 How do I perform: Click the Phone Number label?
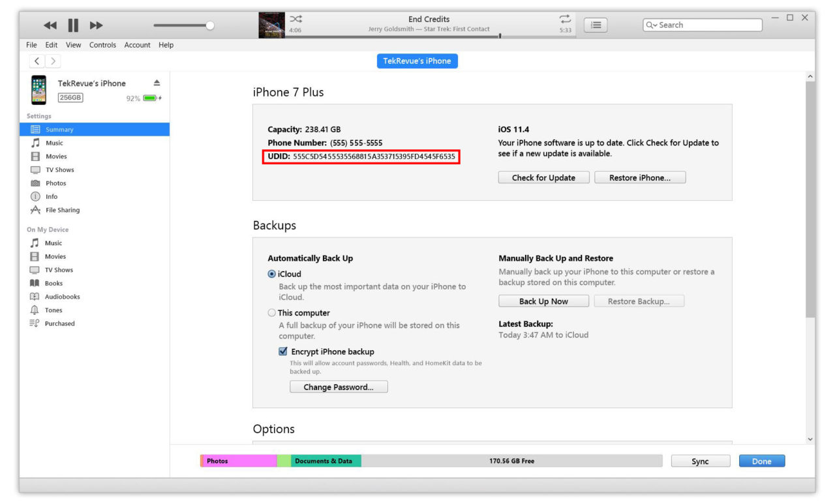[297, 143]
